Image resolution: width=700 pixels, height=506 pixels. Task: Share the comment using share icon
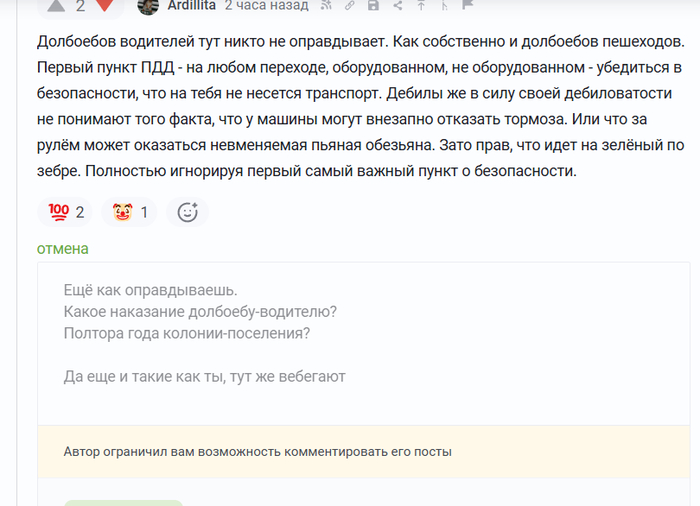point(397,5)
